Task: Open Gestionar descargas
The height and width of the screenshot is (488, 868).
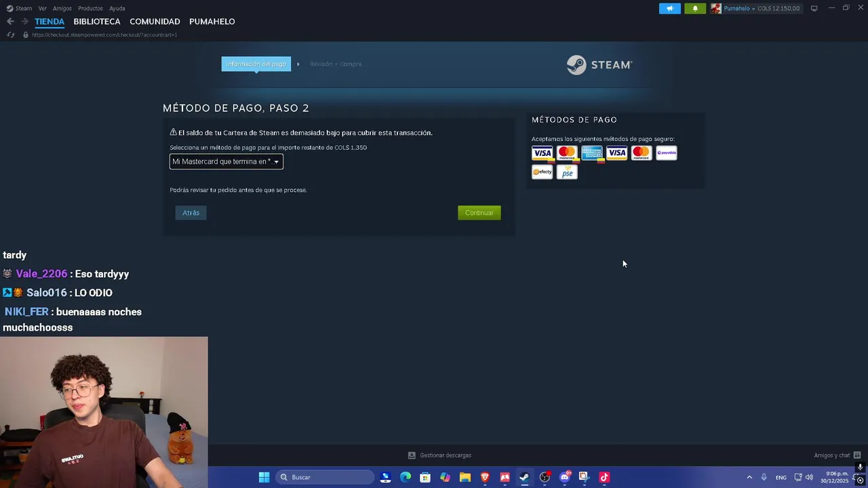Action: [x=439, y=455]
